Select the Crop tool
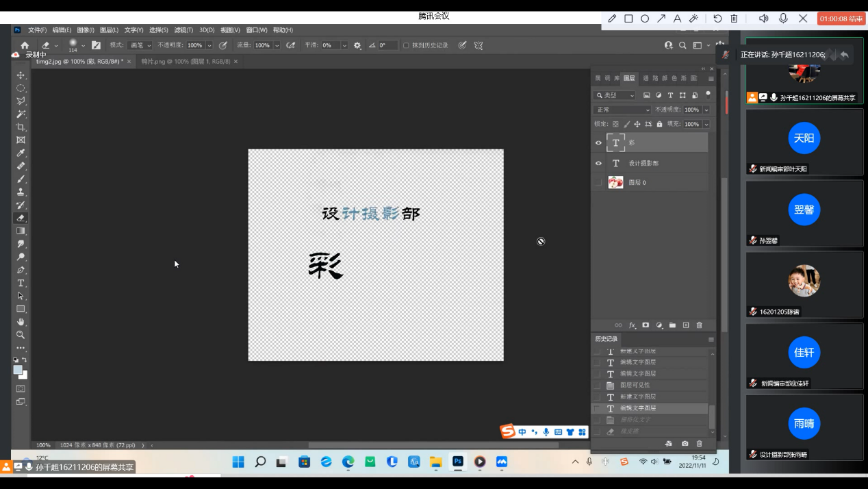This screenshot has width=868, height=489. point(21,127)
